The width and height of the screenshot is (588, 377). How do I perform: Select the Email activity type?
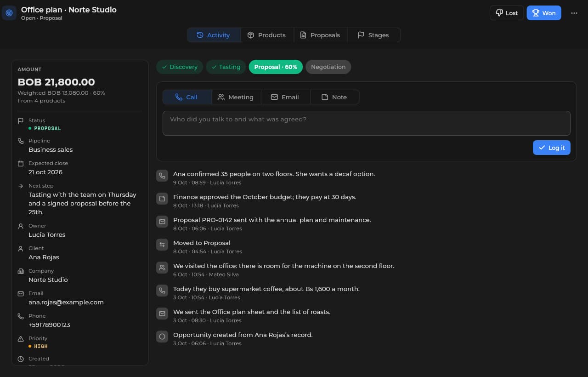click(285, 97)
